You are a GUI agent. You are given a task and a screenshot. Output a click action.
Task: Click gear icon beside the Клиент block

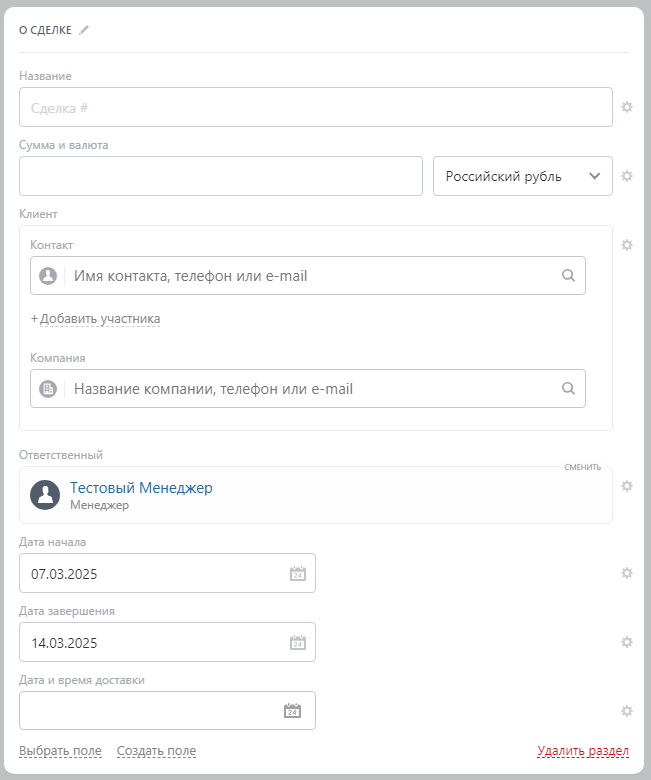click(627, 245)
